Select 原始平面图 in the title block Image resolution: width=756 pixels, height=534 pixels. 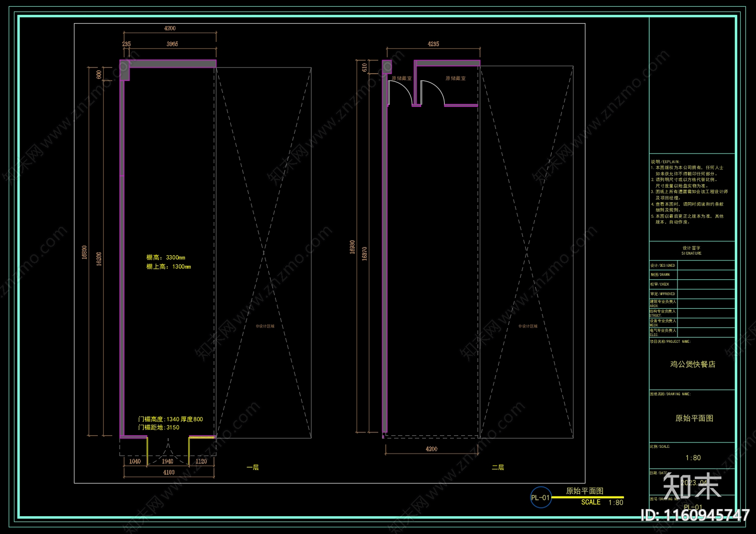694,418
